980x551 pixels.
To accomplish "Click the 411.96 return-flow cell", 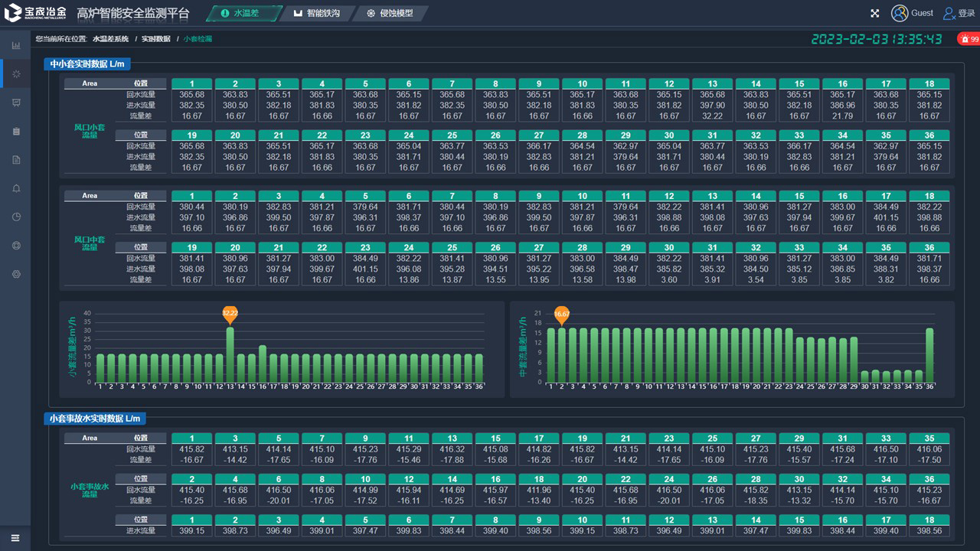I will 539,490.
